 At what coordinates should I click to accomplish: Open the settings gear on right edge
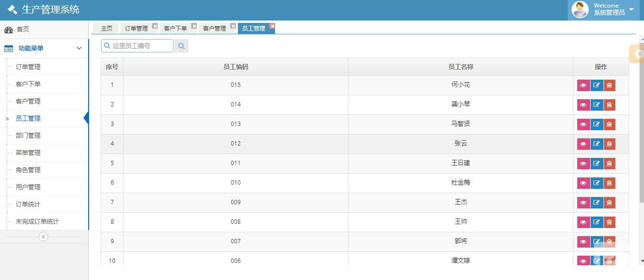(638, 54)
